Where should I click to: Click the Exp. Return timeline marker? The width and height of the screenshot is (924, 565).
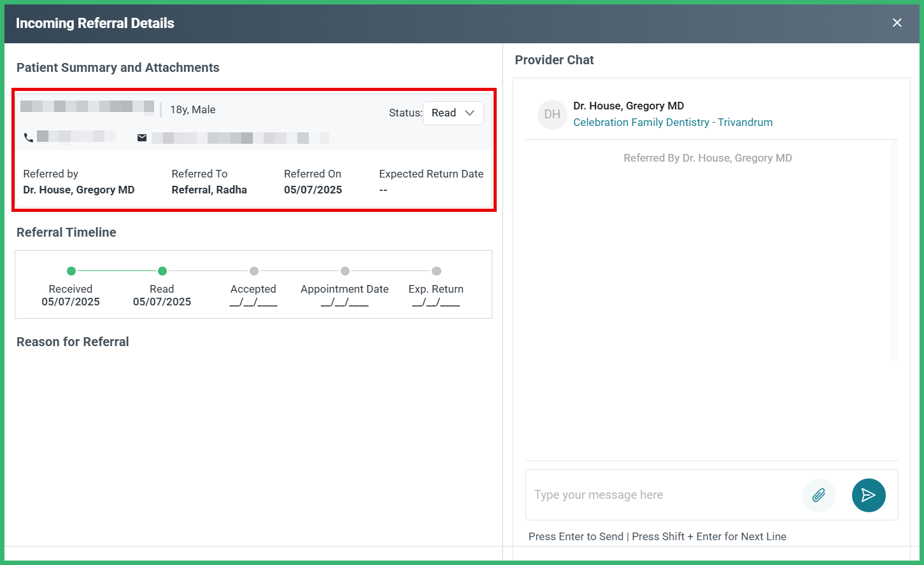coord(436,271)
